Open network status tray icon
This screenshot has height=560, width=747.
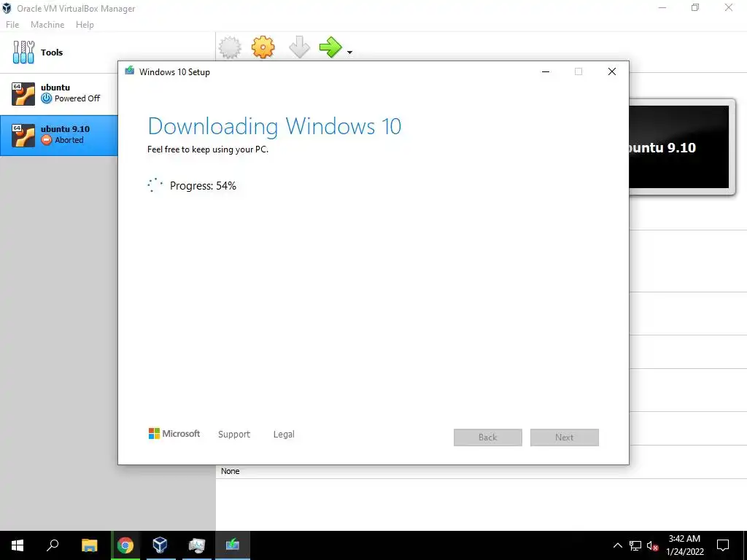[635, 545]
